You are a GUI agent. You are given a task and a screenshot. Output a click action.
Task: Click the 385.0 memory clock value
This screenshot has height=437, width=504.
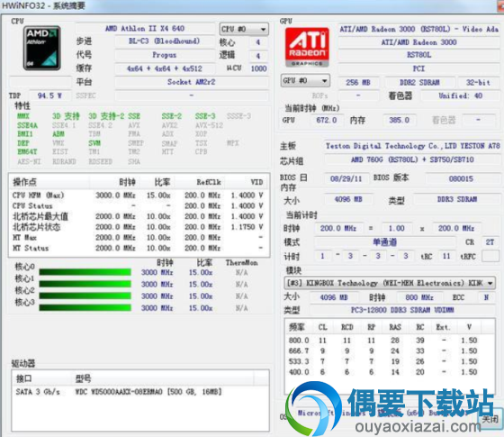[x=400, y=120]
